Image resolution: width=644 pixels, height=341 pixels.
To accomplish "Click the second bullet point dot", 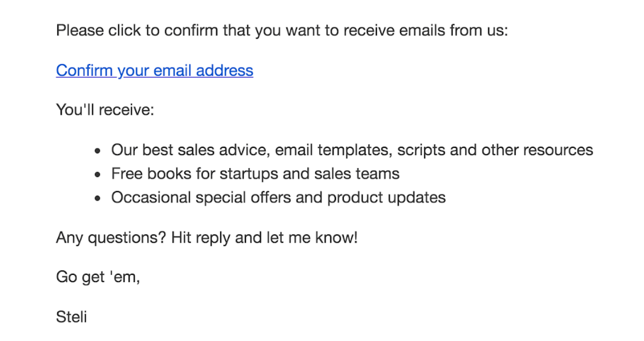I will pyautogui.click(x=98, y=174).
